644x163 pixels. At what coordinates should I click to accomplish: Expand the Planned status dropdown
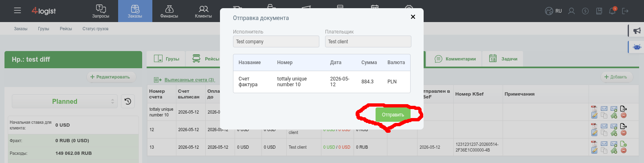65,101
